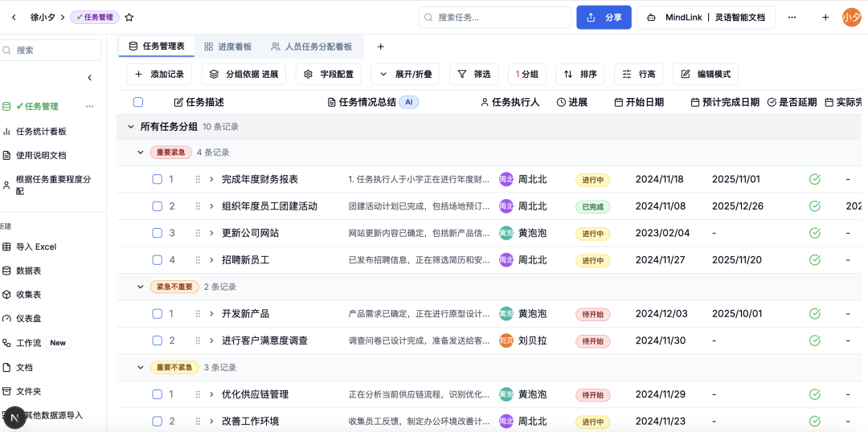Add a new view with the plus tab icon

380,47
